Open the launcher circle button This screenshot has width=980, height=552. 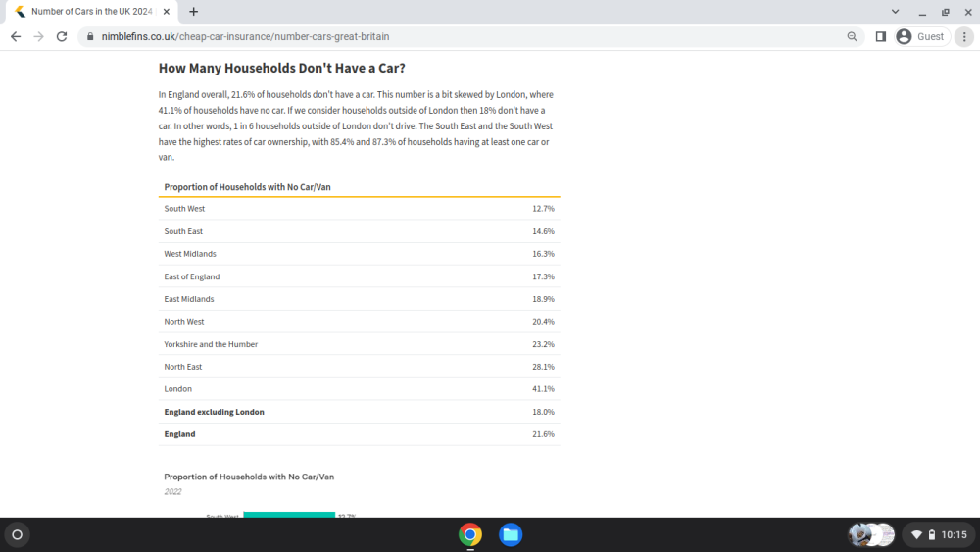17,534
